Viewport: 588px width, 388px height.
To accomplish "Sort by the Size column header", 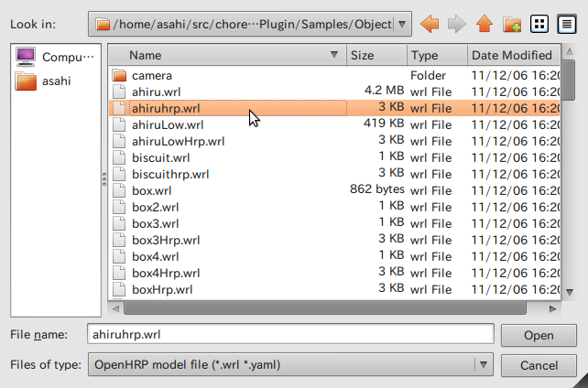I will tap(376, 56).
